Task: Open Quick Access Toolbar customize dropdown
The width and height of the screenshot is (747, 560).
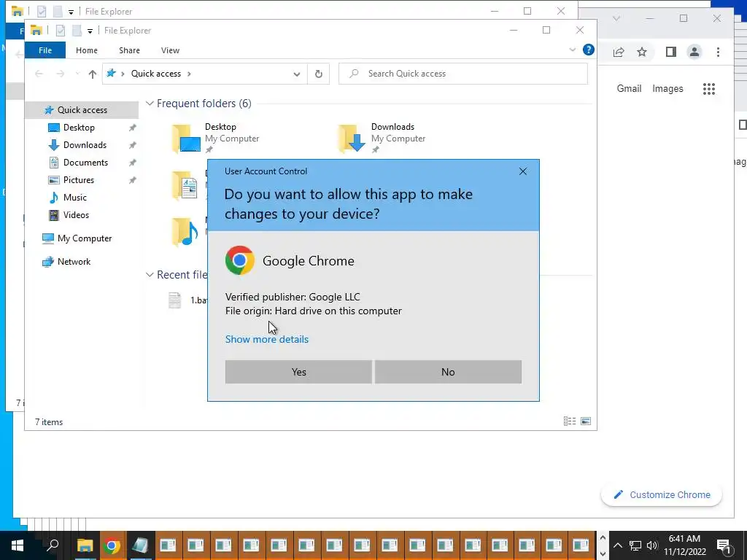Action: tap(90, 31)
